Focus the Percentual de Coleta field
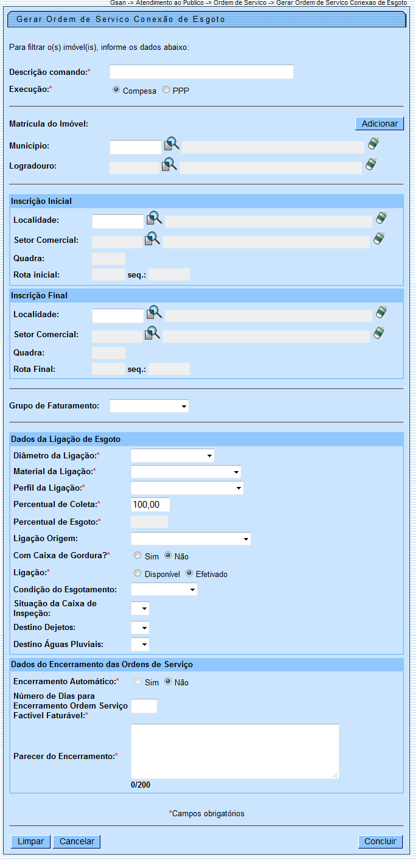This screenshot has width=418, height=868. (x=150, y=505)
